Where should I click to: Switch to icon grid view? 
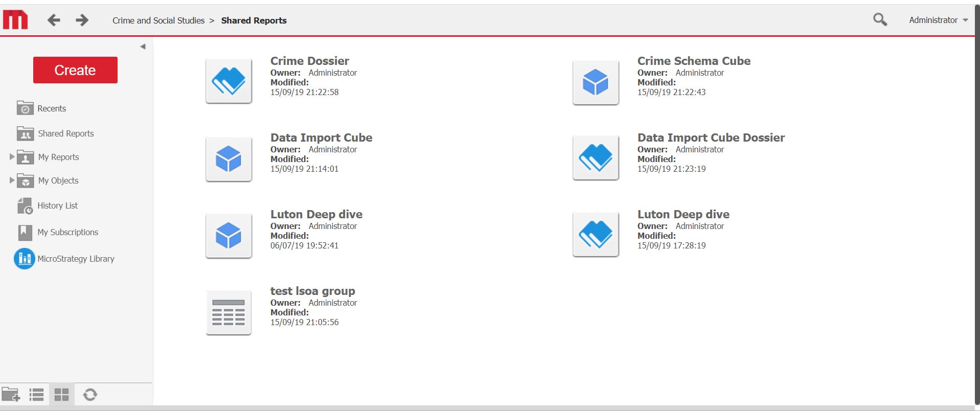[x=62, y=395]
